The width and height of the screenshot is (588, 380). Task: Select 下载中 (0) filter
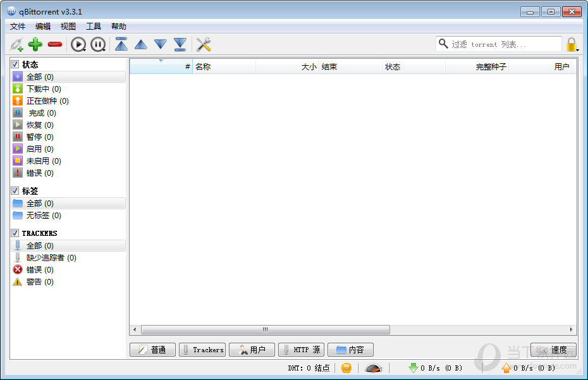[x=68, y=89]
